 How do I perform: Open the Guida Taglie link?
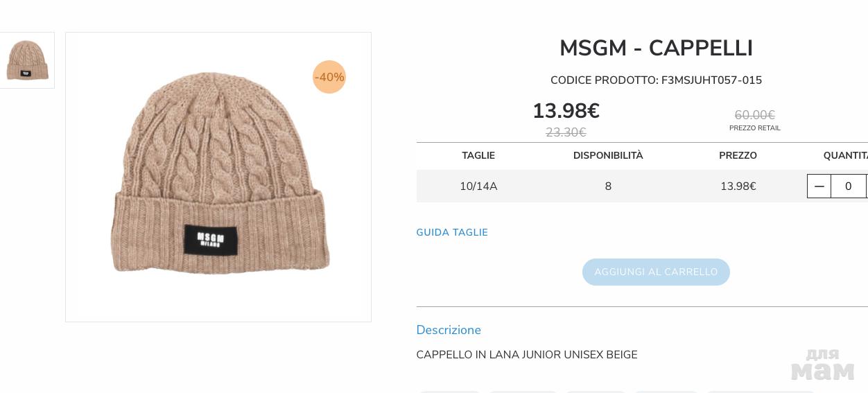pos(452,232)
